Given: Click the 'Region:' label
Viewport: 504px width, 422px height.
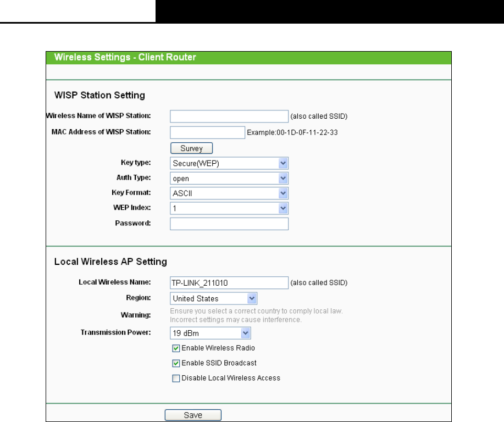Looking at the screenshot, I should click(138, 298).
